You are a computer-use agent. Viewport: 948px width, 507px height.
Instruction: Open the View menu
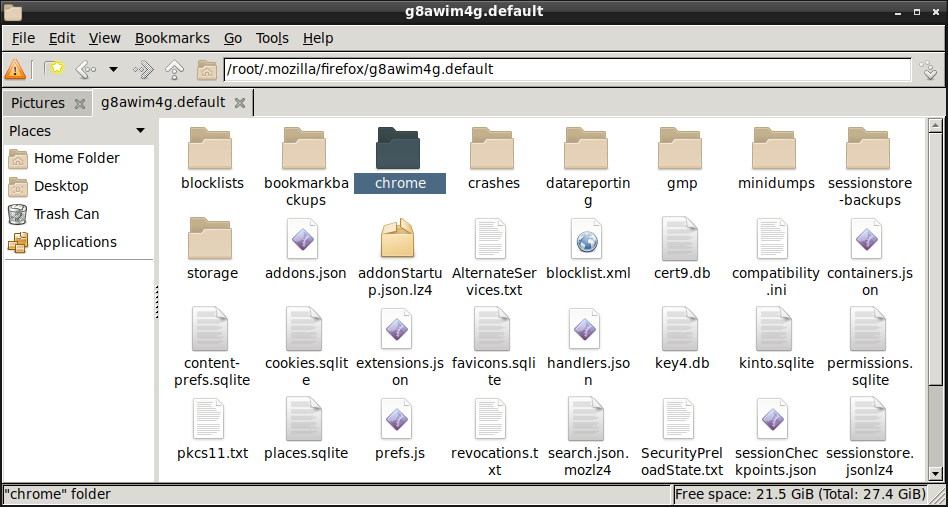pos(105,38)
